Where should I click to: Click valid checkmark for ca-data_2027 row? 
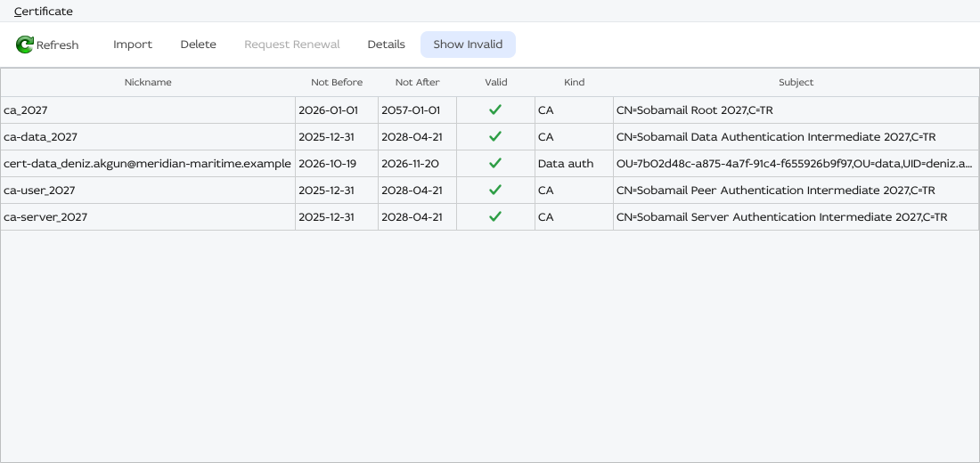[x=495, y=137]
